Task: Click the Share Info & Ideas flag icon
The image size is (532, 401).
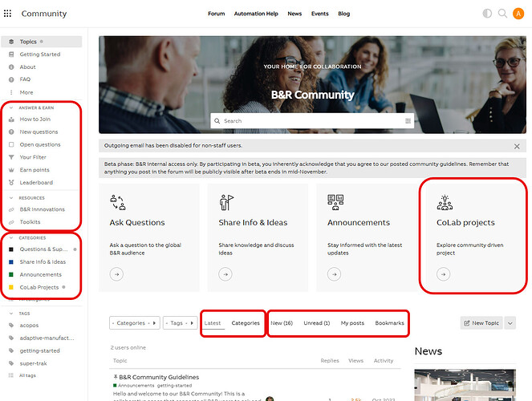Action: click(x=226, y=202)
